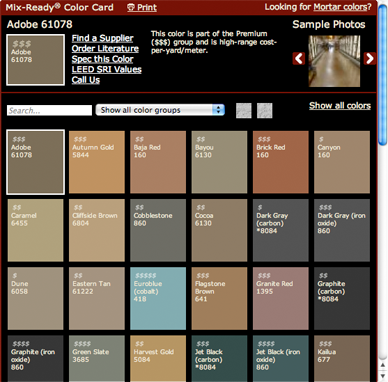Select the Canyon 160 swatch
This screenshot has width=388, height=382.
(x=342, y=162)
